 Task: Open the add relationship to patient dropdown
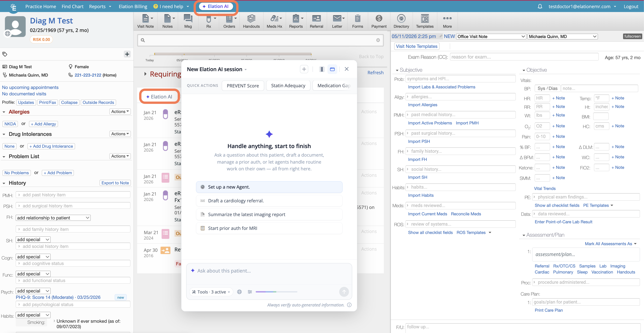(53, 218)
